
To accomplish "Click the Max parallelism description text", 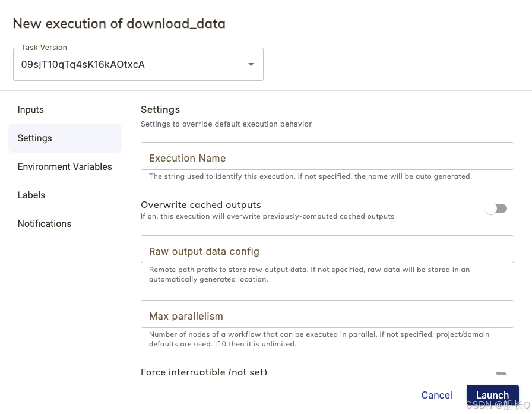I will (319, 339).
